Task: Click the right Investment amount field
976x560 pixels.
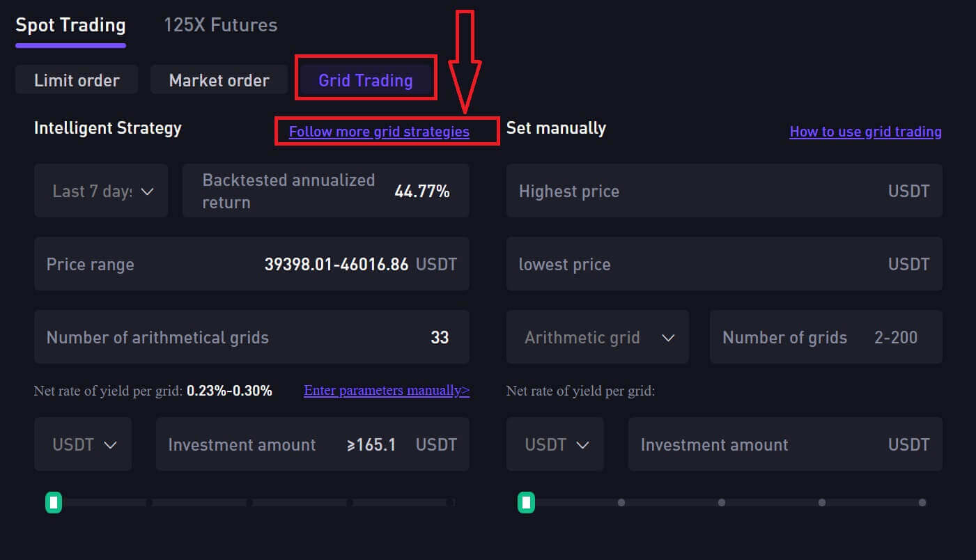Action: coord(784,444)
